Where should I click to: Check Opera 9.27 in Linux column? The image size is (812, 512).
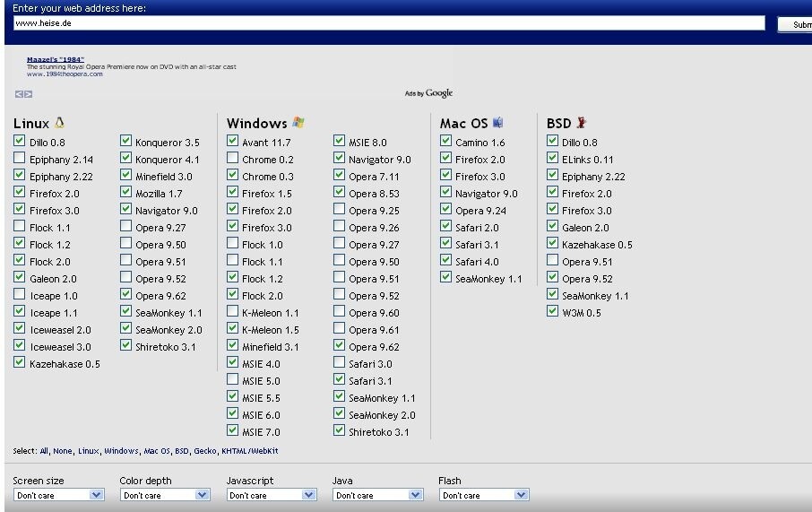click(125, 226)
